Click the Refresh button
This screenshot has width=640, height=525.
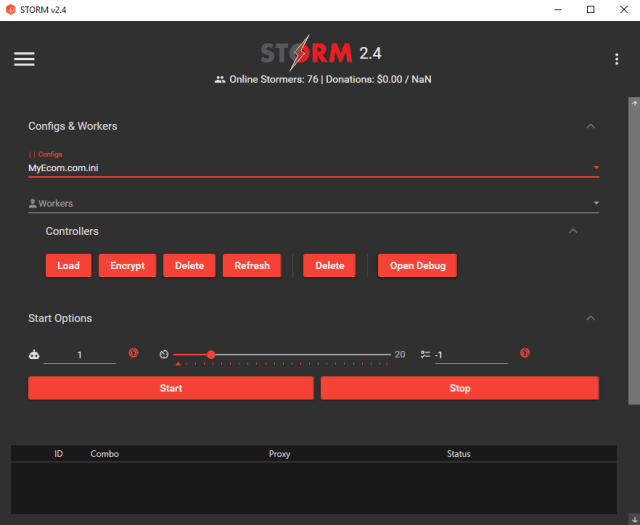click(252, 265)
